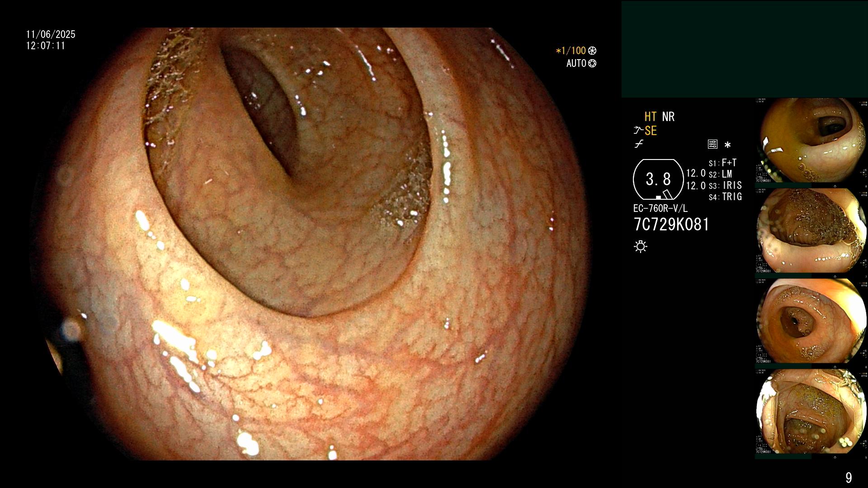Click the image counter 9
This screenshot has height=488, width=868.
[x=849, y=478]
